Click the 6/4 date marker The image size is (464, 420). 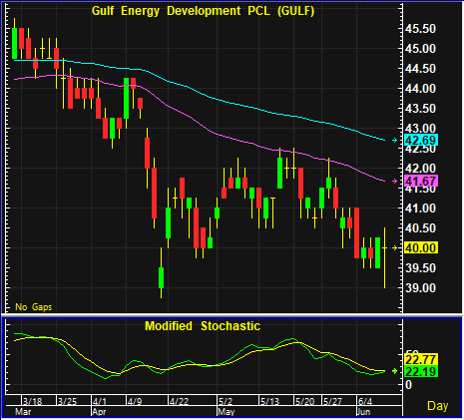365,401
